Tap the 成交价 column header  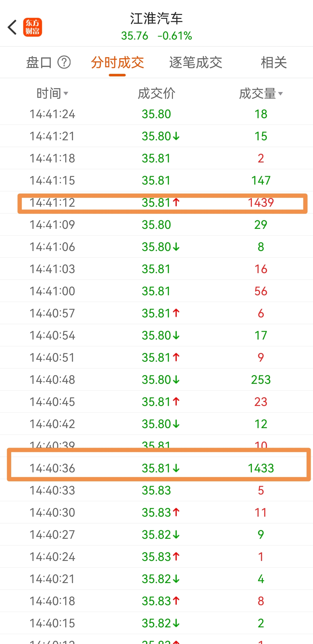click(x=156, y=94)
